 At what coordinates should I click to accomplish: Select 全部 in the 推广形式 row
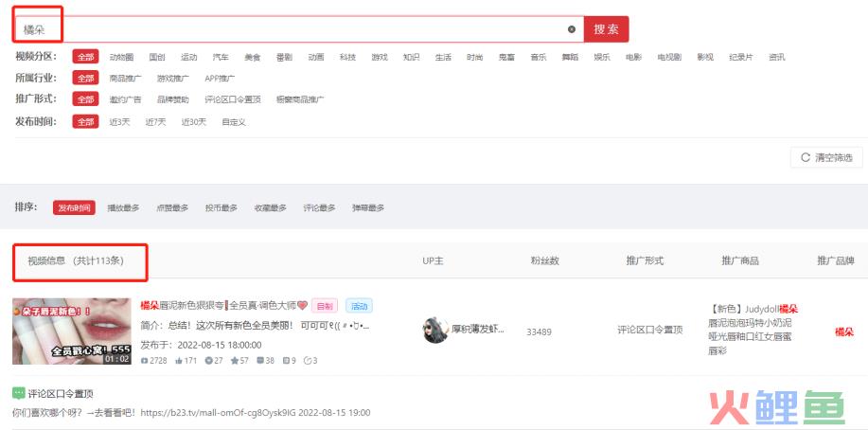coord(85,99)
